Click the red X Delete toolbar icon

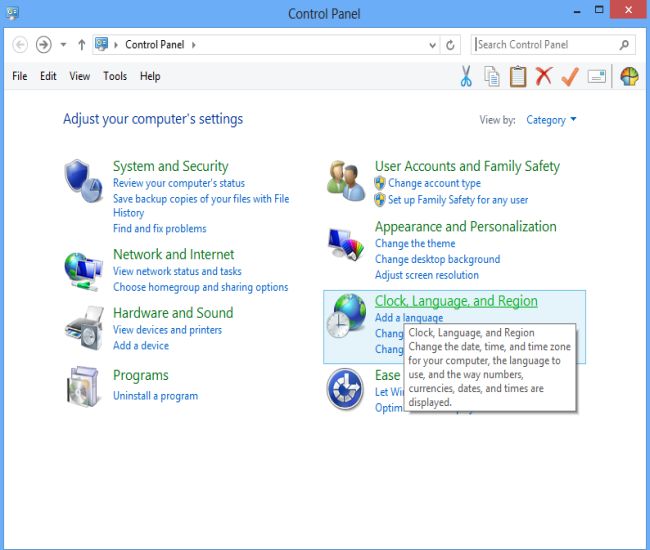[543, 76]
